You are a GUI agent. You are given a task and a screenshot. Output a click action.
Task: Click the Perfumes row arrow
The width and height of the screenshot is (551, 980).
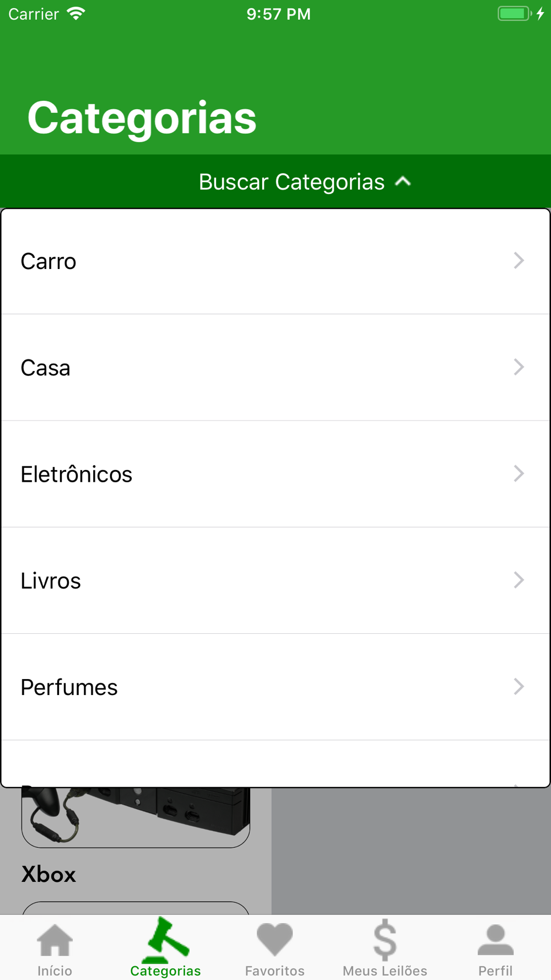518,686
